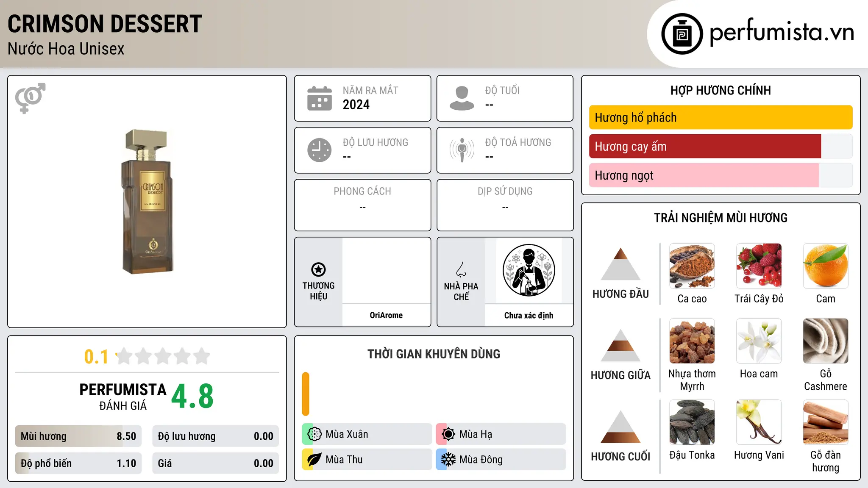The height and width of the screenshot is (488, 868).
Task: Click the perfumer illustration above Chưa xác định
Action: [529, 270]
